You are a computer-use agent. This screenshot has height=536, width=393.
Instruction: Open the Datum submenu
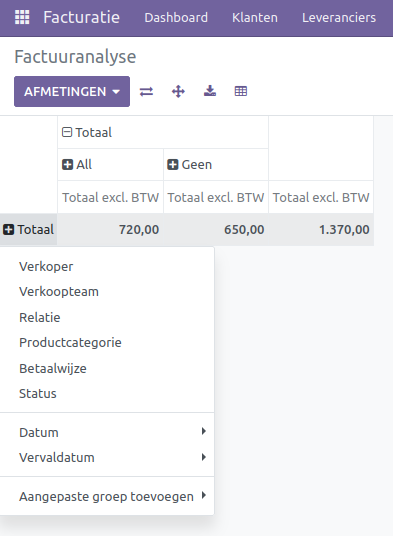click(x=107, y=432)
